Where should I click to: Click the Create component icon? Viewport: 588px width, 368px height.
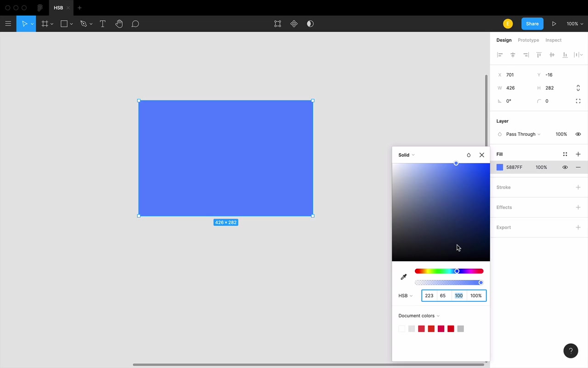pyautogui.click(x=294, y=24)
